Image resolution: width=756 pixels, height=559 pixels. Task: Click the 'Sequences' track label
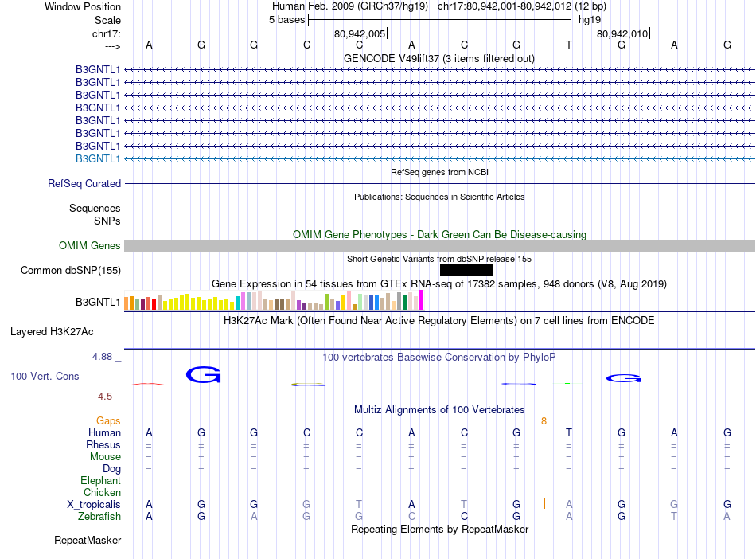(x=95, y=208)
